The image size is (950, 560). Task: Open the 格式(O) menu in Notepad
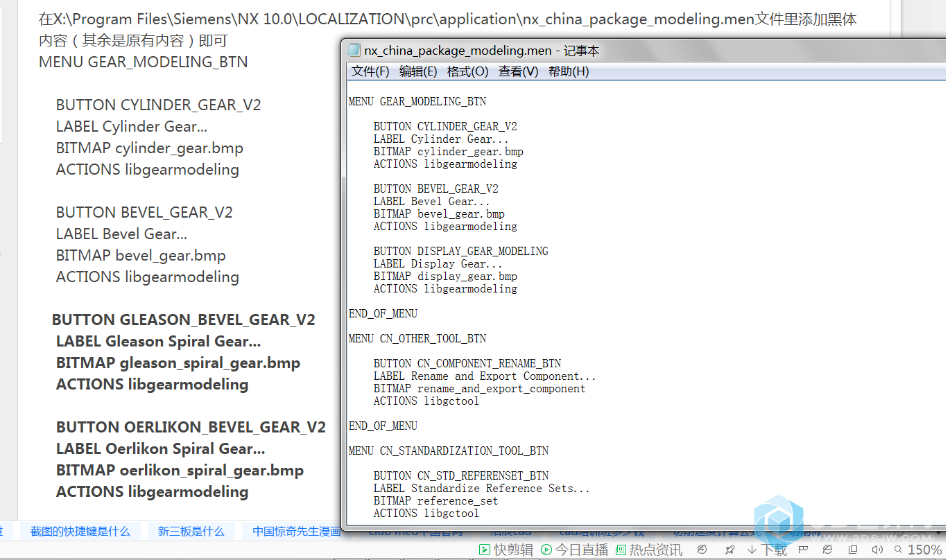coord(468,71)
